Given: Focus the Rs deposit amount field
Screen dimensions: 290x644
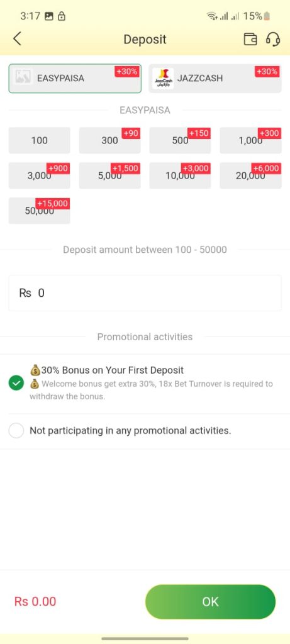Looking at the screenshot, I should coord(145,293).
